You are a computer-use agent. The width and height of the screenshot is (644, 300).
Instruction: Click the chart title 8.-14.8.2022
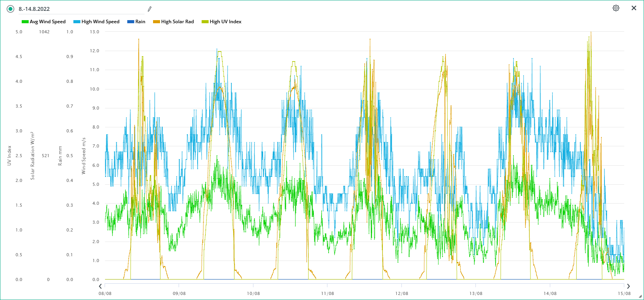(x=34, y=9)
